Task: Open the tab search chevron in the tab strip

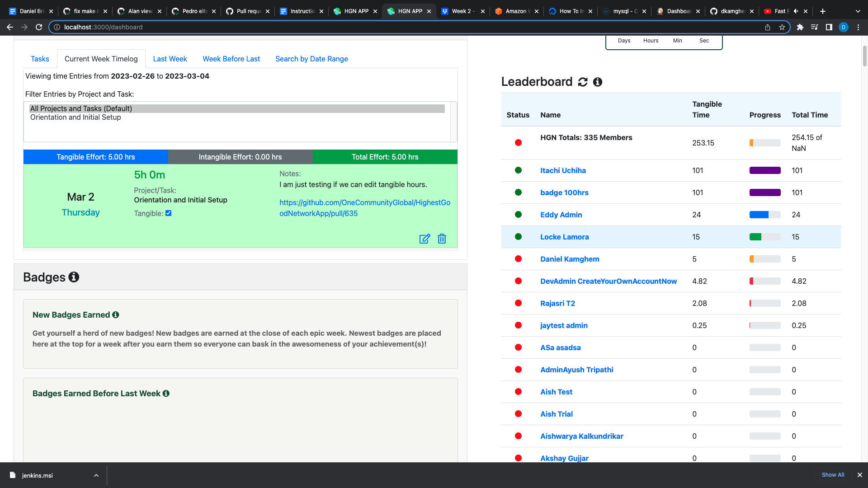Action: click(x=858, y=11)
